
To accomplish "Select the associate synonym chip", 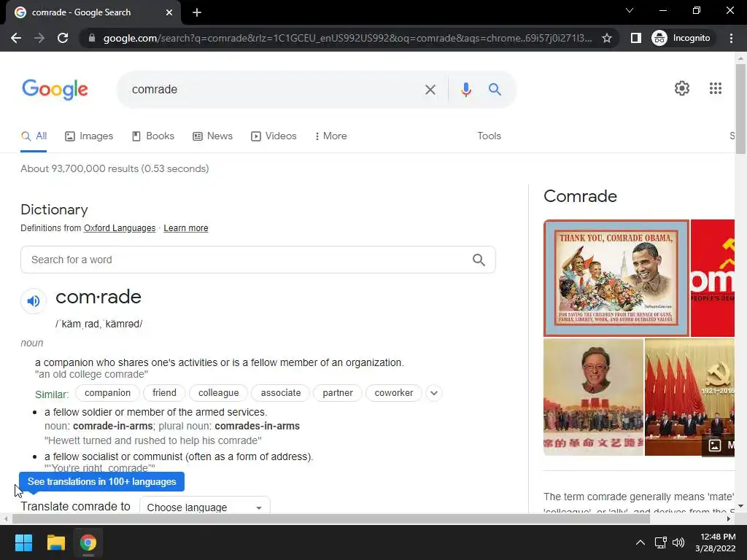I will [x=281, y=393].
